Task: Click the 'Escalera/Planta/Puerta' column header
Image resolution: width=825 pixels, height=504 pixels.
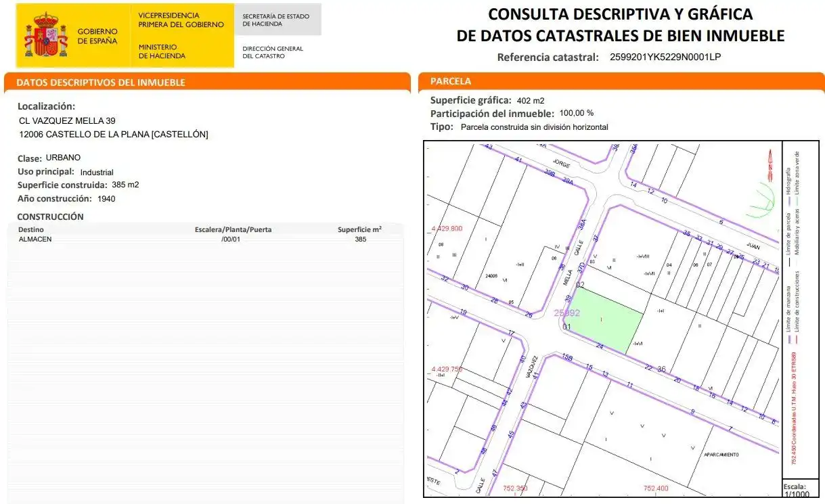Action: pyautogui.click(x=233, y=230)
